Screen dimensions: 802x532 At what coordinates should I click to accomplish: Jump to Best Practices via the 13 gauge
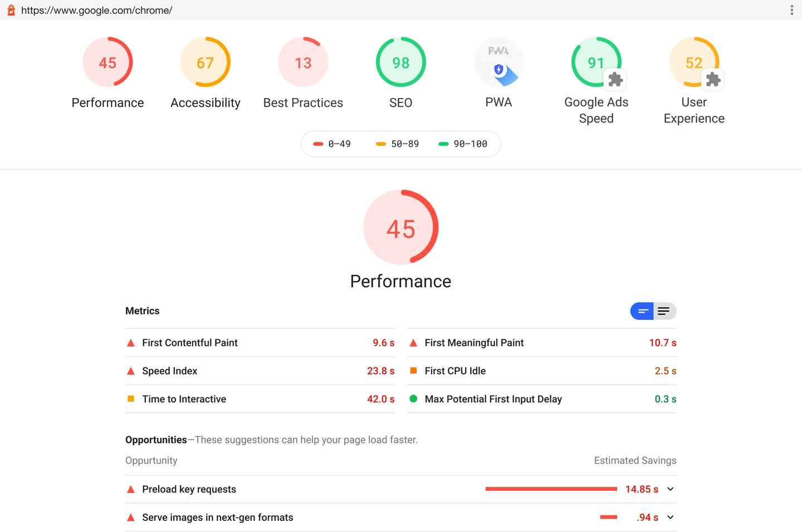303,62
